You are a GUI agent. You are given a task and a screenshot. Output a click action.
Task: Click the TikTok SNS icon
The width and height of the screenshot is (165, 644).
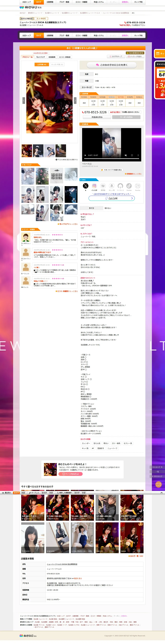pos(129,186)
